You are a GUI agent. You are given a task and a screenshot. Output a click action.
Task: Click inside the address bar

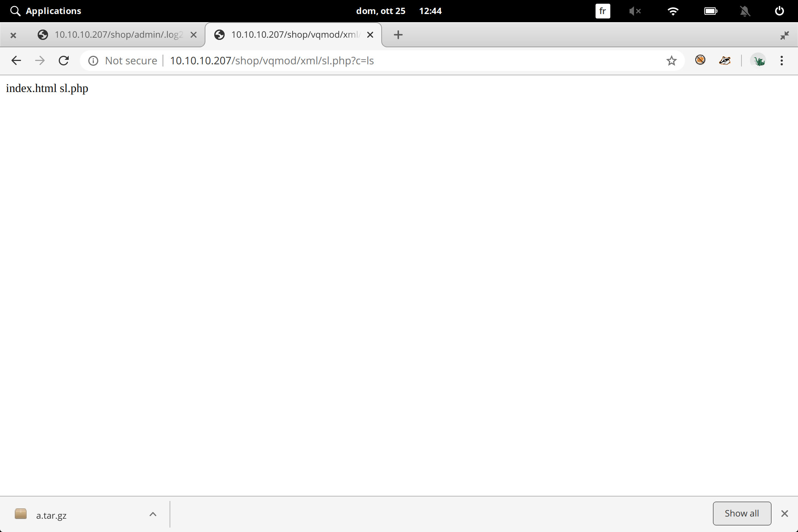[332, 60]
